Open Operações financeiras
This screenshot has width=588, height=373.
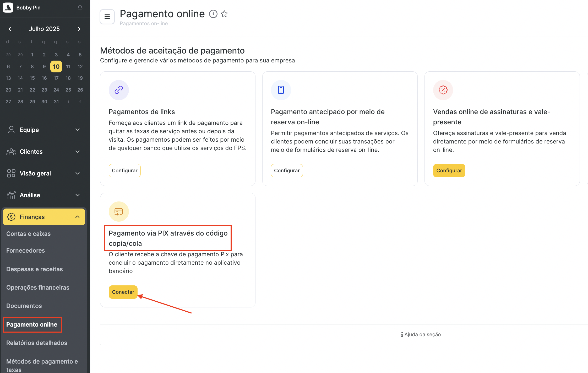click(38, 287)
